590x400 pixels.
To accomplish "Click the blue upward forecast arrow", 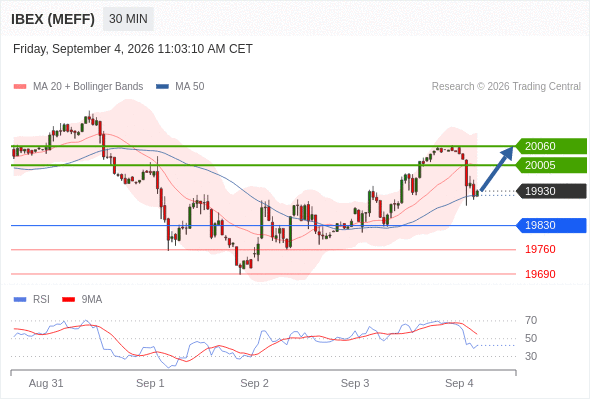I will point(497,169).
